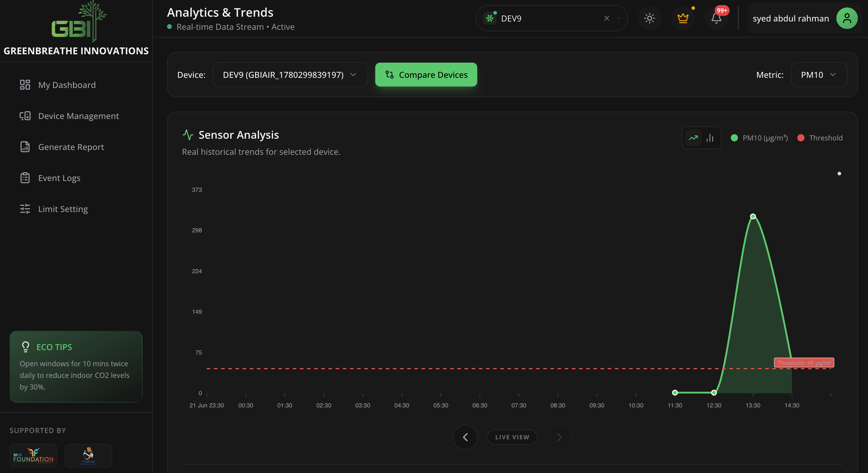
Task: Toggle the Threshold legend item
Action: click(820, 138)
